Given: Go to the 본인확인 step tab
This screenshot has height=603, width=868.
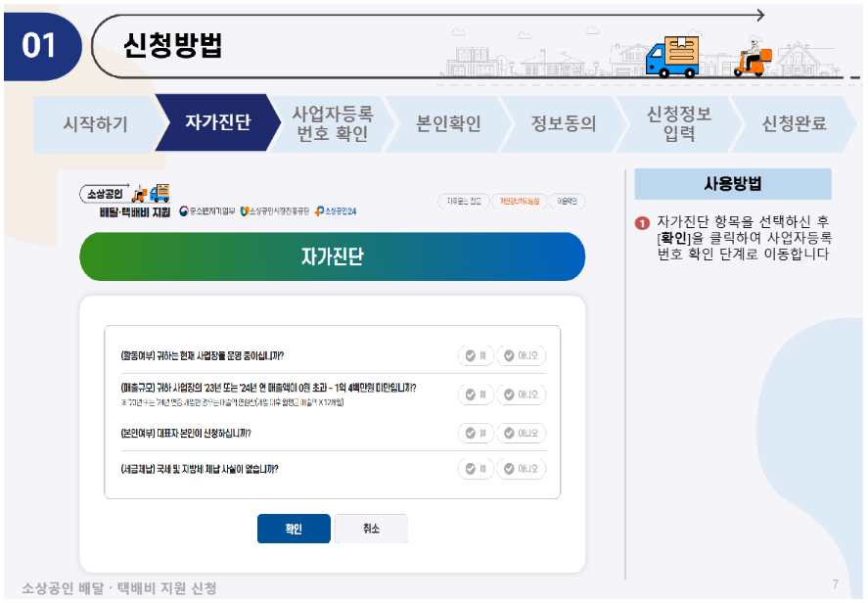Looking at the screenshot, I should point(448,123).
